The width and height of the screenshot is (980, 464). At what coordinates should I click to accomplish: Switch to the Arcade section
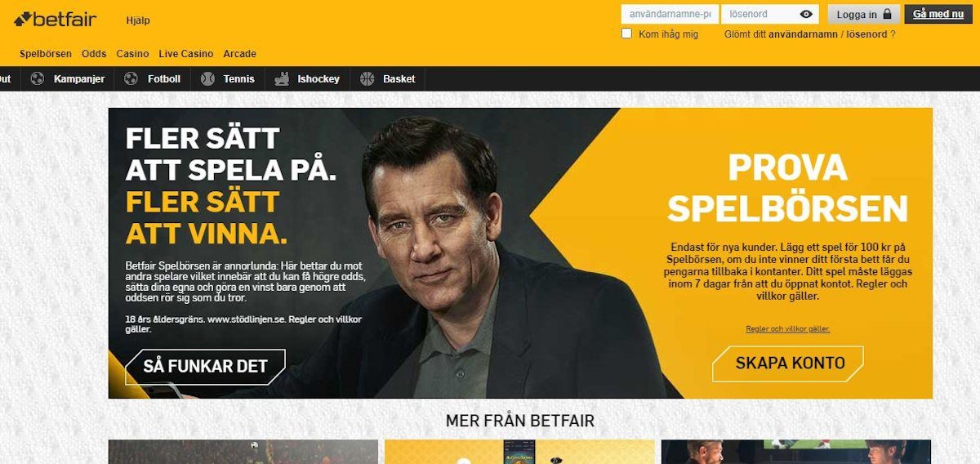(239, 54)
